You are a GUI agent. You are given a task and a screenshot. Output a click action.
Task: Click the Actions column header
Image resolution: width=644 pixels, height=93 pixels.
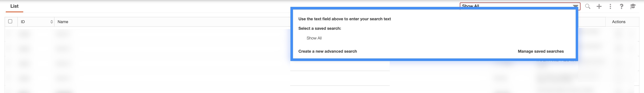(x=619, y=22)
